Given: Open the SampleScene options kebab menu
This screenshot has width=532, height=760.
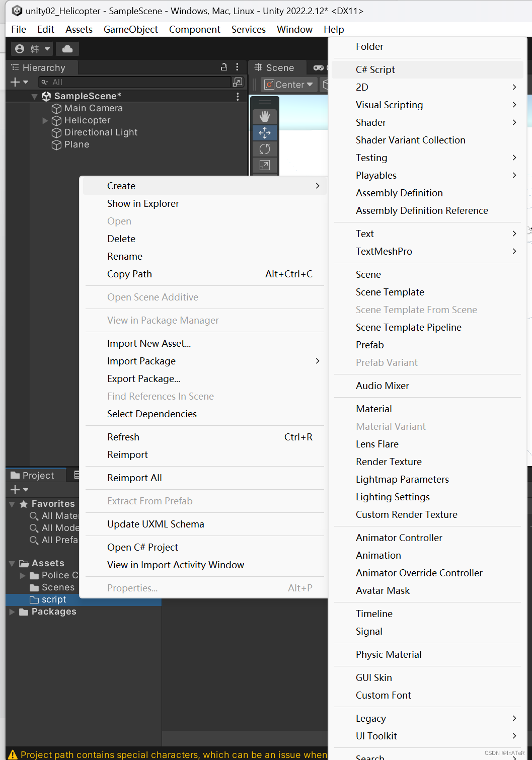Looking at the screenshot, I should coord(238,96).
